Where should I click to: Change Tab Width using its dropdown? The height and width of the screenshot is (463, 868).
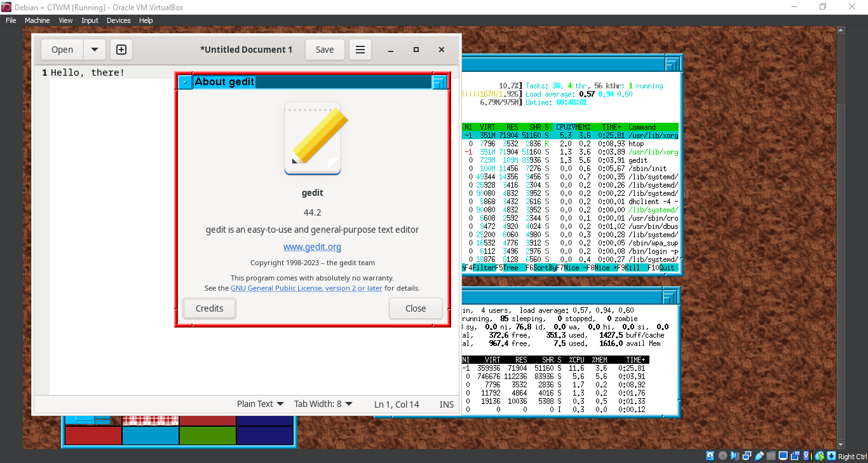coord(323,404)
